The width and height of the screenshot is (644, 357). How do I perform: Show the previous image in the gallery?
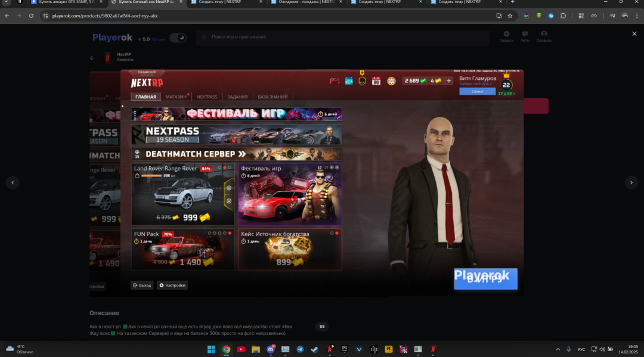[x=13, y=182]
